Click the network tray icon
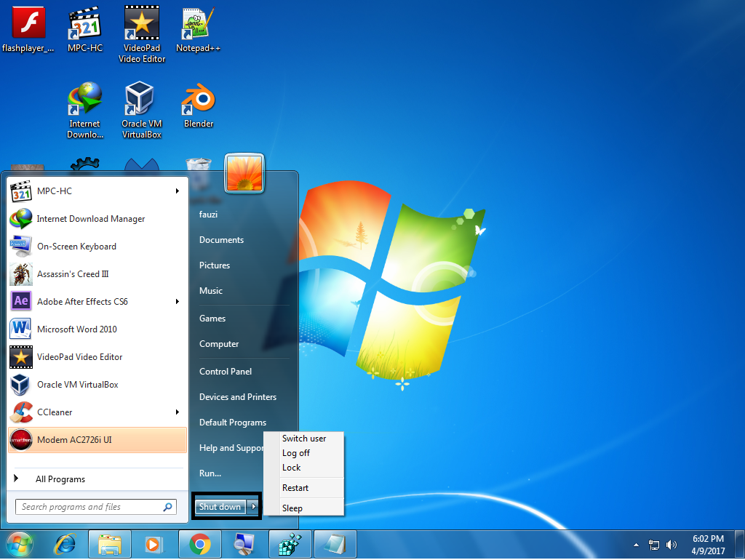 [654, 545]
